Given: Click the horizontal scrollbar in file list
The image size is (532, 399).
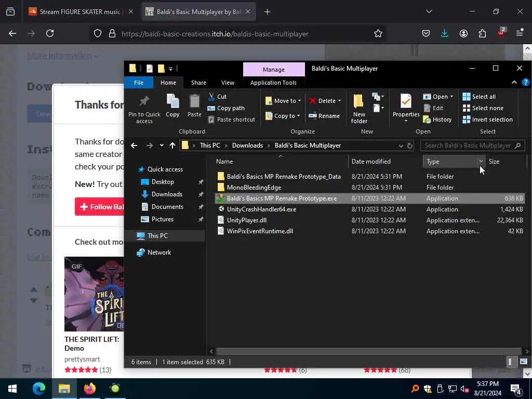Looking at the screenshot, I should pyautogui.click(x=368, y=351).
